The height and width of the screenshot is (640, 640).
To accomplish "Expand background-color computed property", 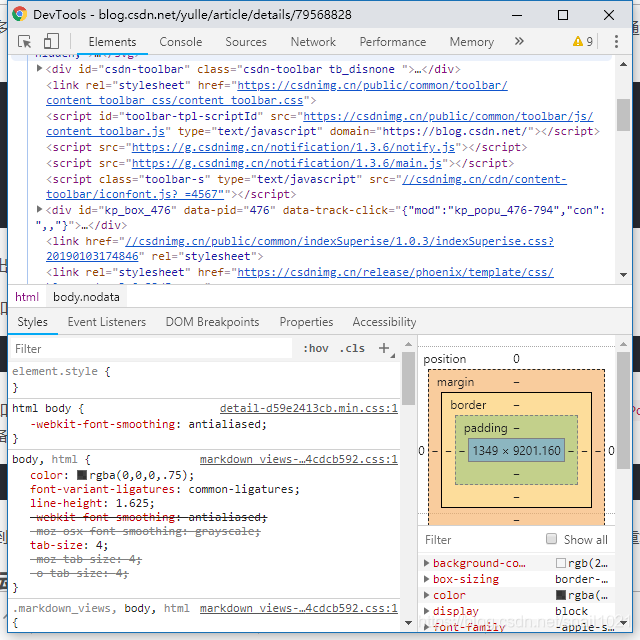I will tap(427, 563).
